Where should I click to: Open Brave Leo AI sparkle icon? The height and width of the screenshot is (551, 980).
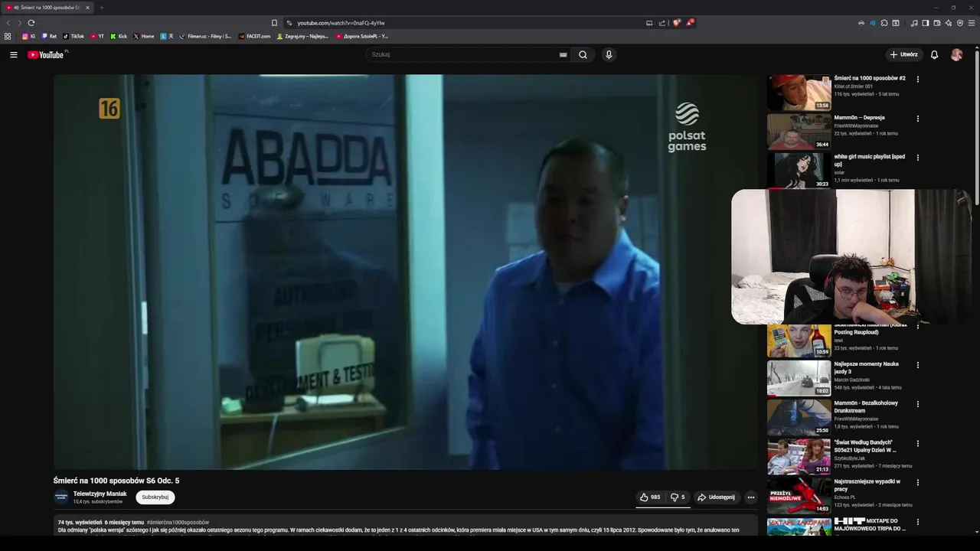tap(949, 23)
